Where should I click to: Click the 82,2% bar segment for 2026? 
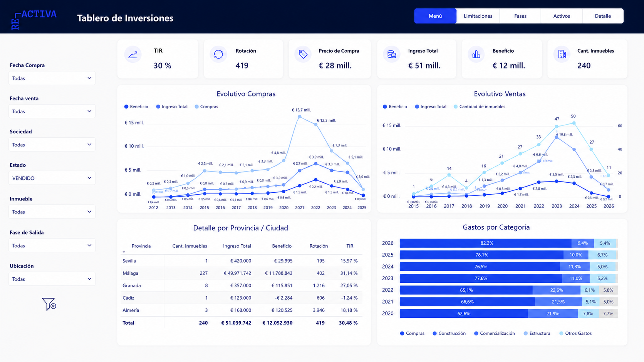pyautogui.click(x=486, y=243)
